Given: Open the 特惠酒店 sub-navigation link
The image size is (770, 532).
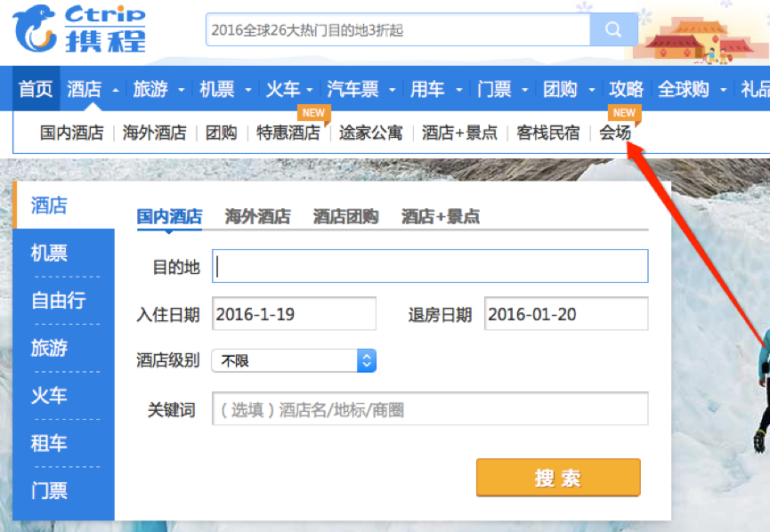Looking at the screenshot, I should (x=288, y=133).
